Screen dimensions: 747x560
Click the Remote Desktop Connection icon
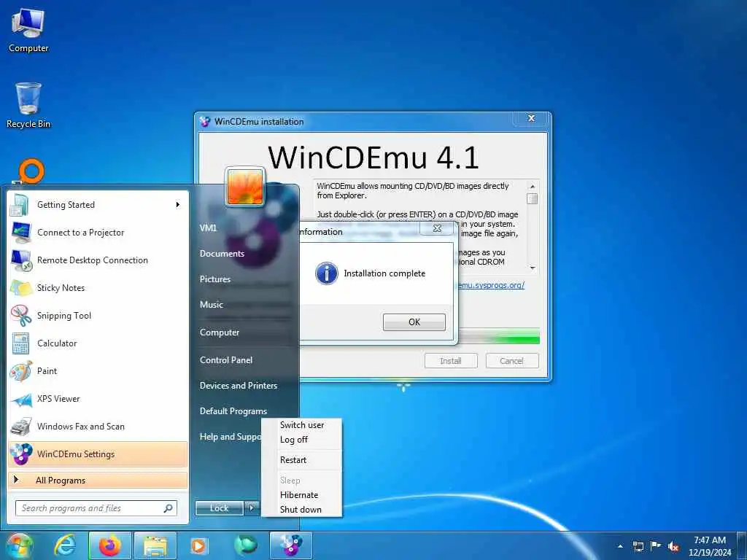20,260
